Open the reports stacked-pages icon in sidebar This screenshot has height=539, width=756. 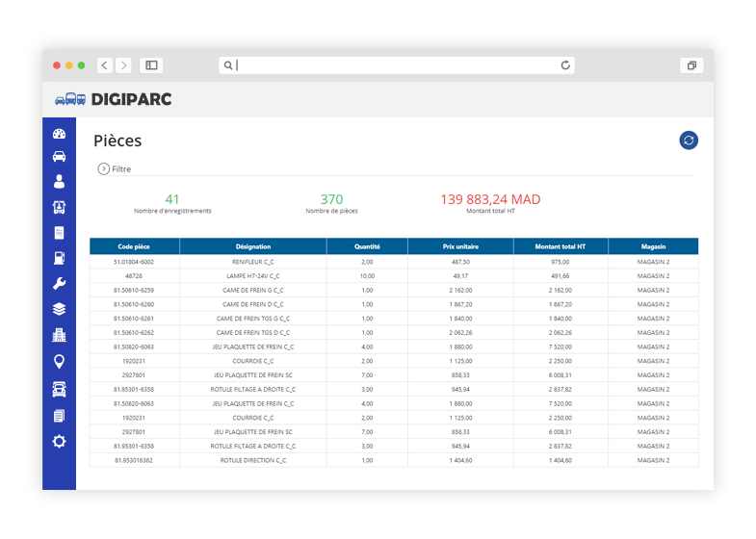[60, 416]
